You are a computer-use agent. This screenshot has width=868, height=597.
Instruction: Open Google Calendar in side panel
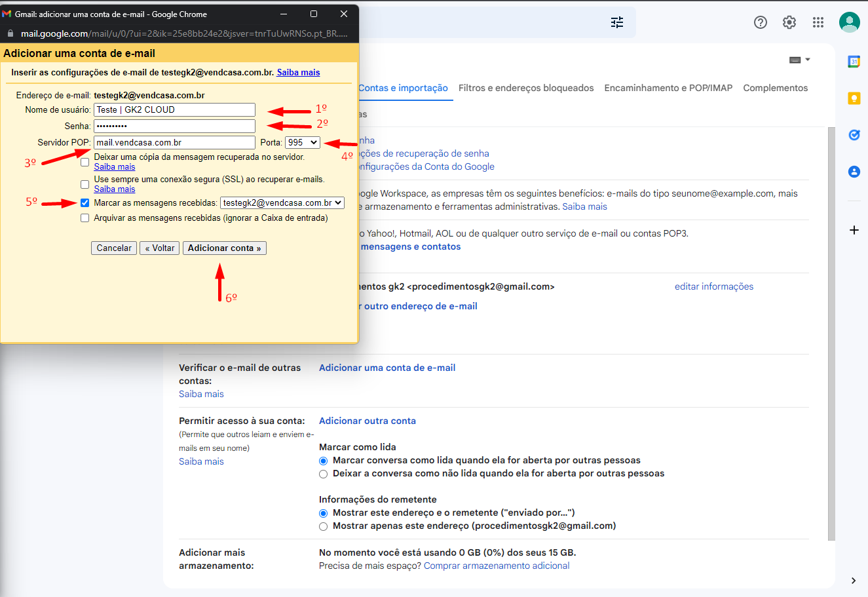[x=854, y=62]
